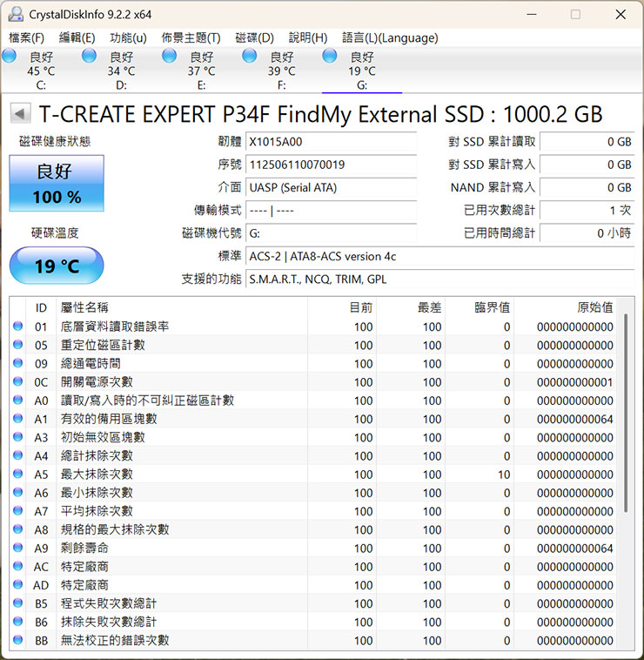Click status dot for attribute A6

(17, 493)
